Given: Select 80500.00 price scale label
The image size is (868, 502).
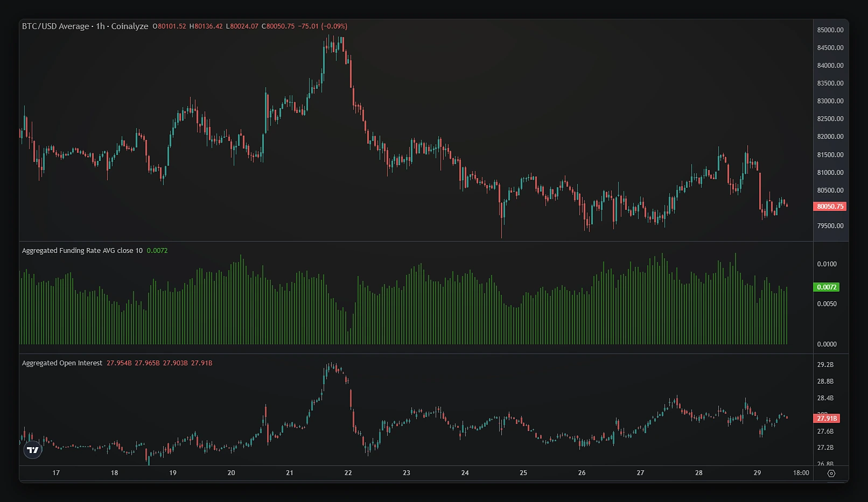Looking at the screenshot, I should pyautogui.click(x=830, y=190).
